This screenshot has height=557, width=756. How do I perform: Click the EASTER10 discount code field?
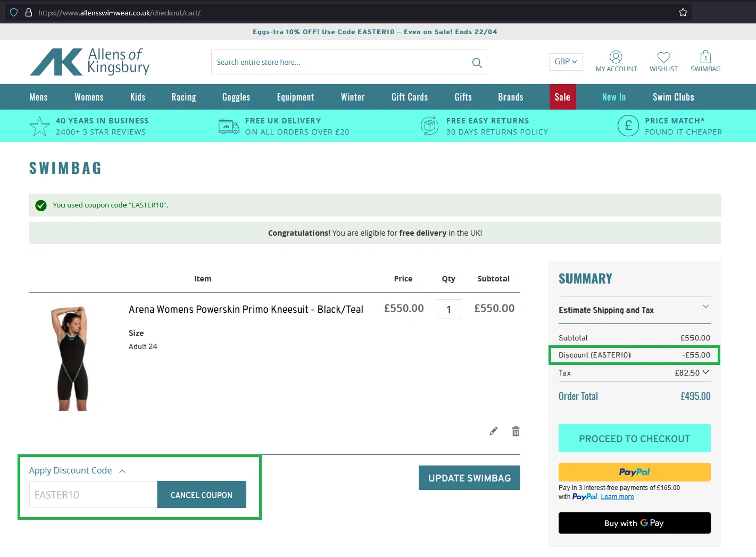tap(93, 494)
